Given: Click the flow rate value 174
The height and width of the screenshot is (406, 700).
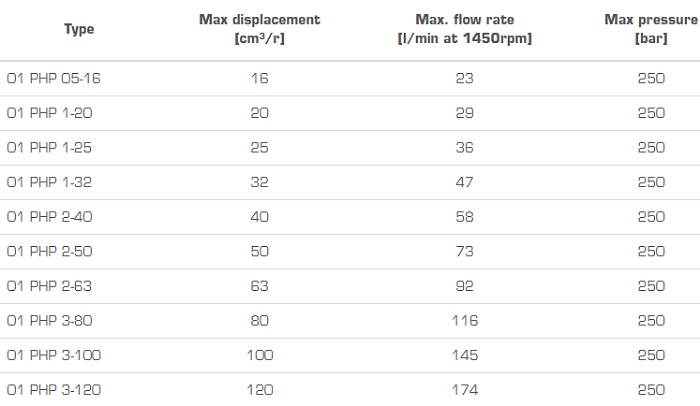Looking at the screenshot, I should click(464, 389).
